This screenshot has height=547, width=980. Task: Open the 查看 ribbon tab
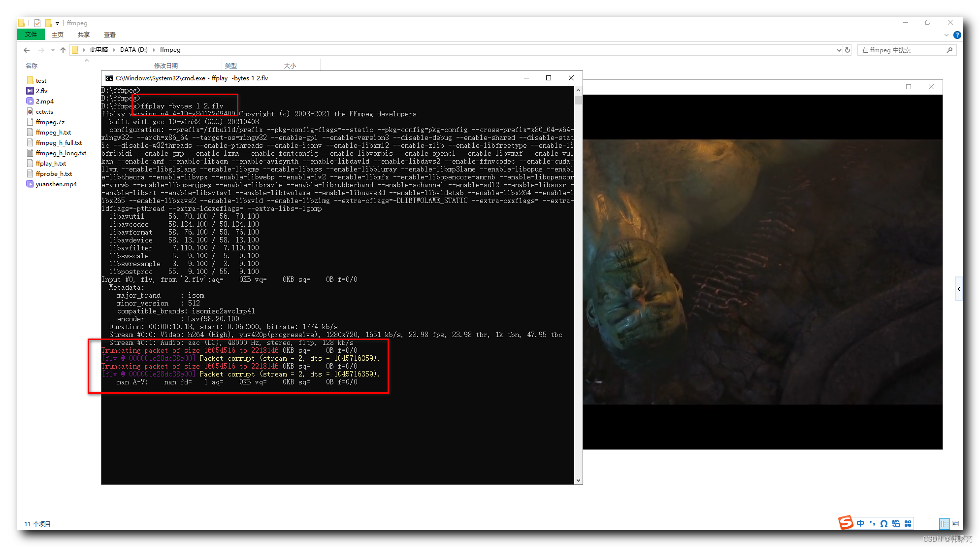point(109,34)
